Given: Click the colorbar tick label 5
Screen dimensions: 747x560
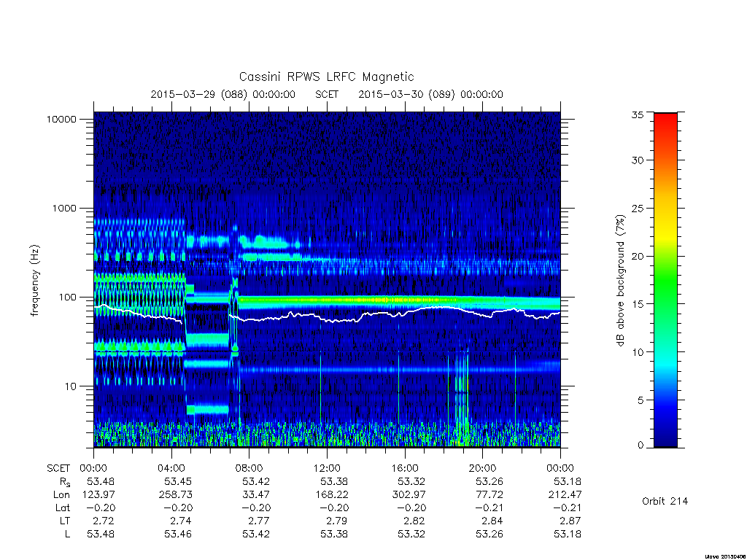Looking at the screenshot, I should pyautogui.click(x=640, y=400).
